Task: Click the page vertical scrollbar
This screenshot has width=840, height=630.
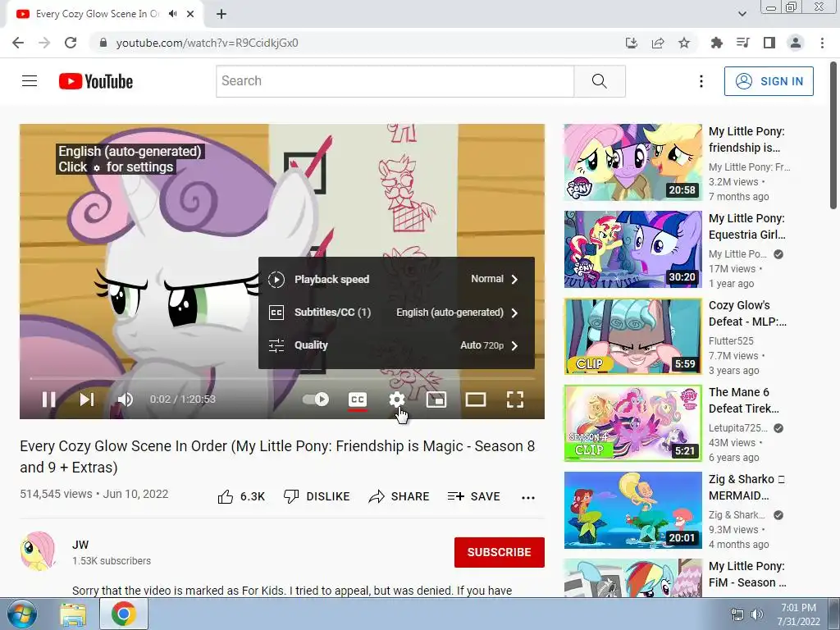Action: click(x=833, y=137)
